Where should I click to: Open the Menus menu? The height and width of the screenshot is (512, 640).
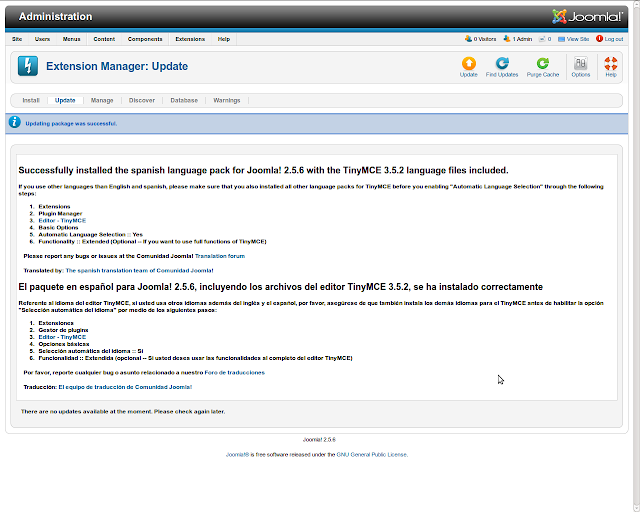[x=71, y=39]
